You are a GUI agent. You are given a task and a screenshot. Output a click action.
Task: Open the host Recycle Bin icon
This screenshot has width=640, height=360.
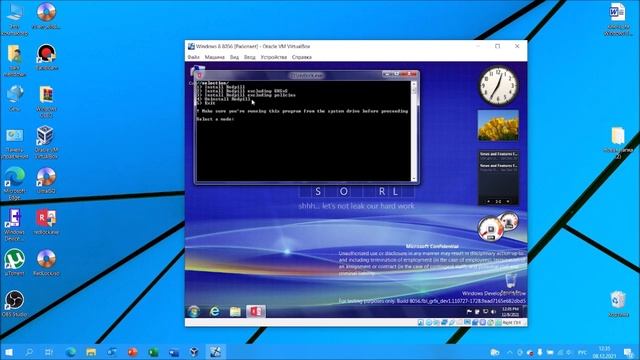[618, 304]
